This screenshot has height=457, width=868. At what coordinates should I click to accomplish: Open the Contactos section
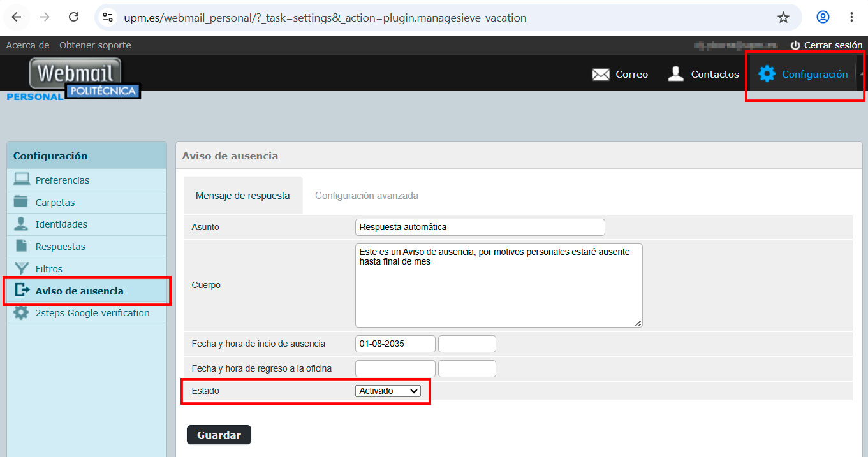tap(715, 75)
